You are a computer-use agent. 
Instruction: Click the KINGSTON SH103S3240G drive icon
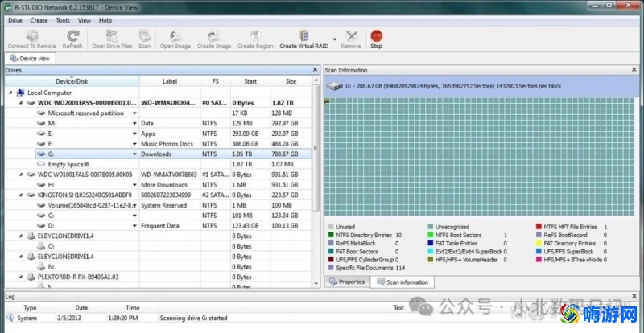[x=31, y=195]
